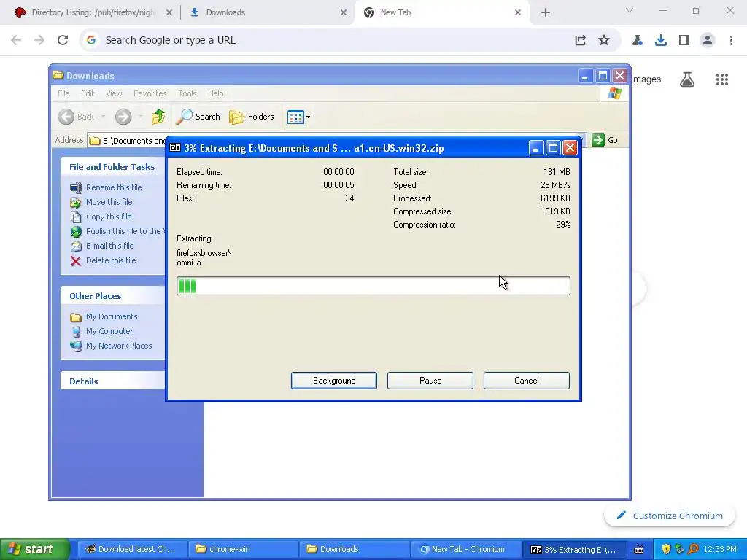Toggle Explorer Folders pane

click(252, 117)
